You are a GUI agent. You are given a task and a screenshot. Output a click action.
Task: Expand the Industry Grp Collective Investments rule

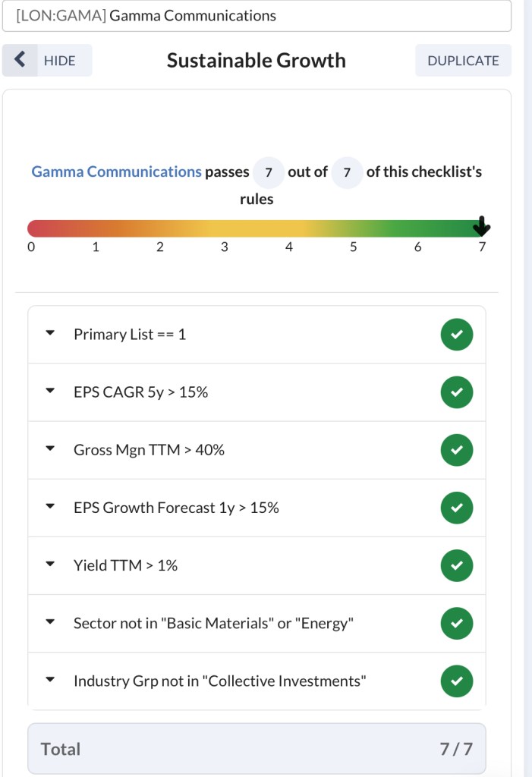coord(51,680)
